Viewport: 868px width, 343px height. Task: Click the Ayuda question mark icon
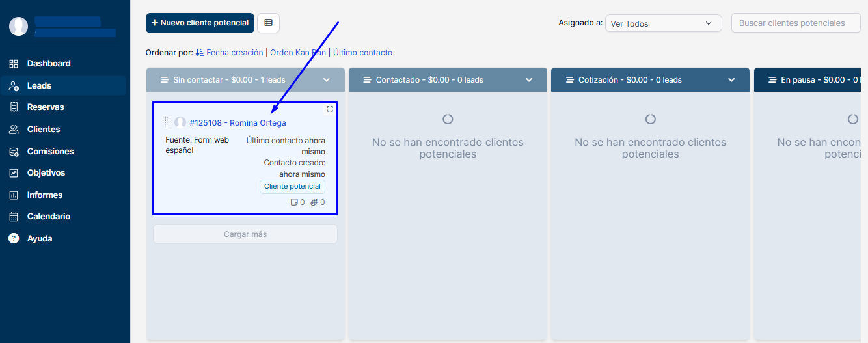(x=14, y=238)
